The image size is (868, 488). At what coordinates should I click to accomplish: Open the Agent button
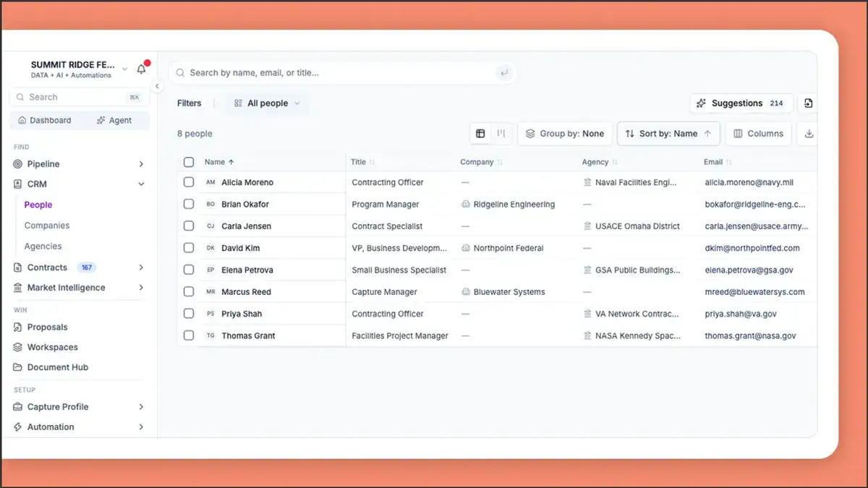point(114,121)
